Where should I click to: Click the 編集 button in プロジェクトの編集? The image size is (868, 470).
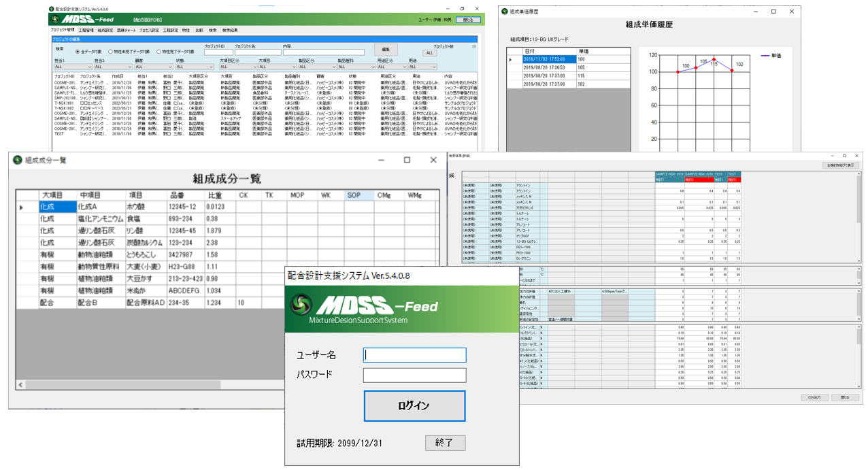(386, 49)
